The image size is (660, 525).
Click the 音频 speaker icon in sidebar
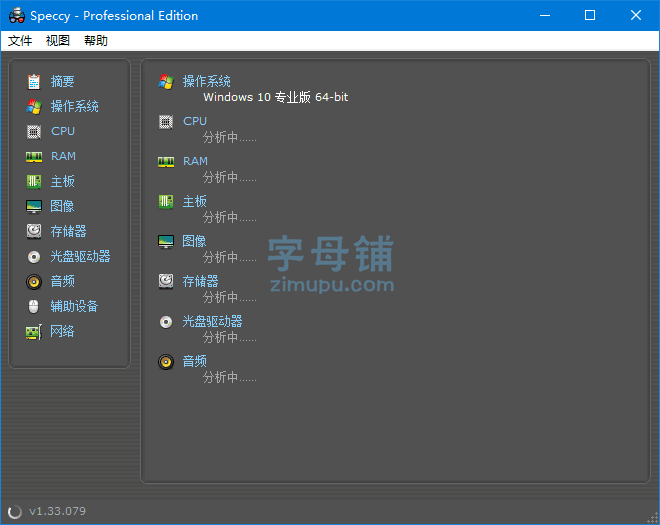pyautogui.click(x=34, y=281)
